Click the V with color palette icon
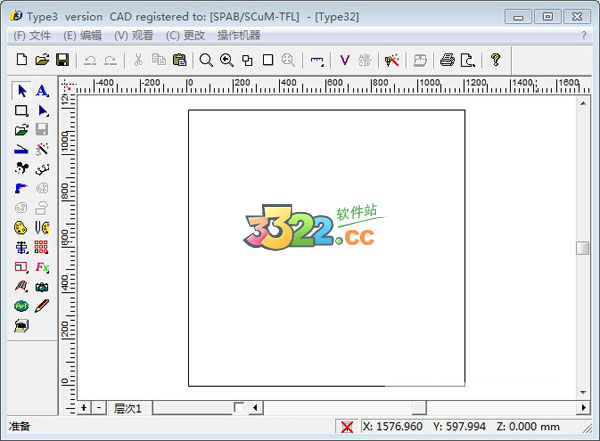This screenshot has height=441, width=600. pyautogui.click(x=42, y=228)
